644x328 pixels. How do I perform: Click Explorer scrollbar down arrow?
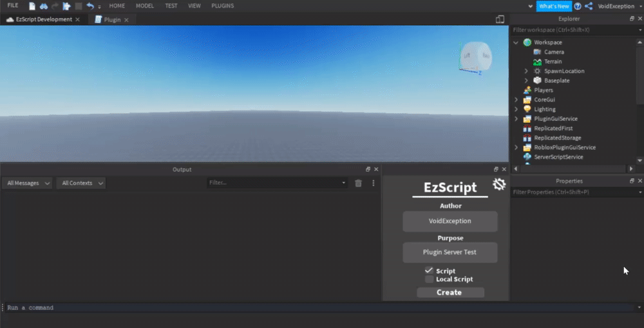click(639, 160)
